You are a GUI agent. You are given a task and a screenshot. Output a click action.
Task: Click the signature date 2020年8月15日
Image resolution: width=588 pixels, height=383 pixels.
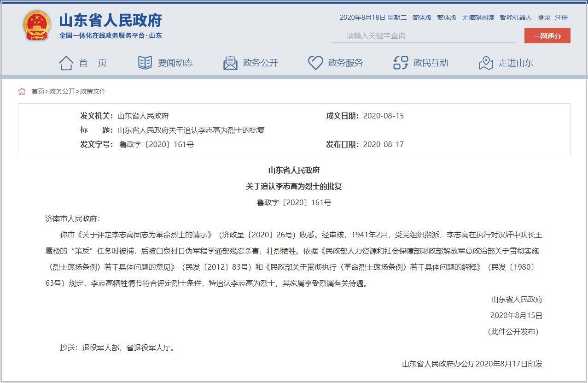[516, 315]
